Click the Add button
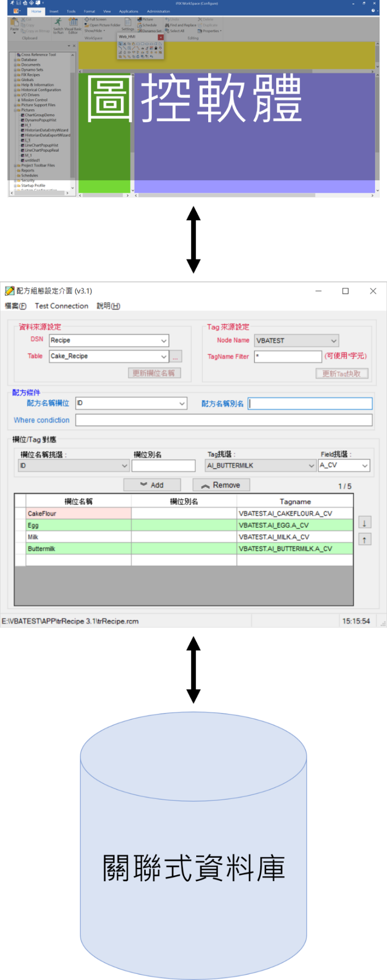The image size is (387, 980). (152, 485)
